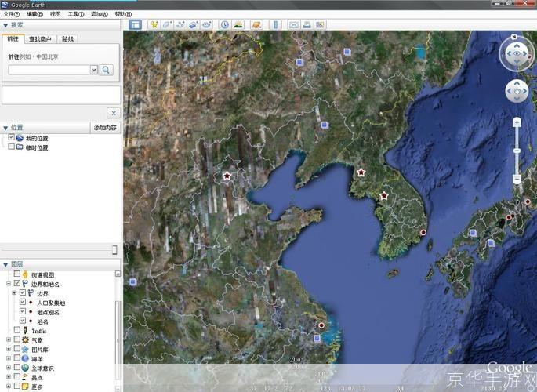The image size is (537, 392).
Task: Expand the 气象 tree node
Action: pos(9,339)
